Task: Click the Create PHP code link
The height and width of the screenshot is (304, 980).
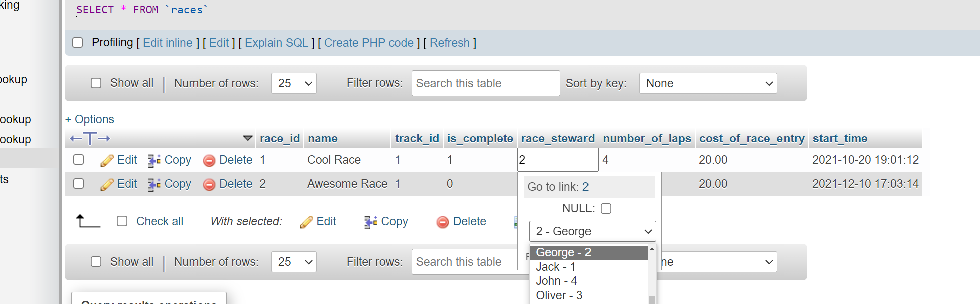Action: pos(369,43)
